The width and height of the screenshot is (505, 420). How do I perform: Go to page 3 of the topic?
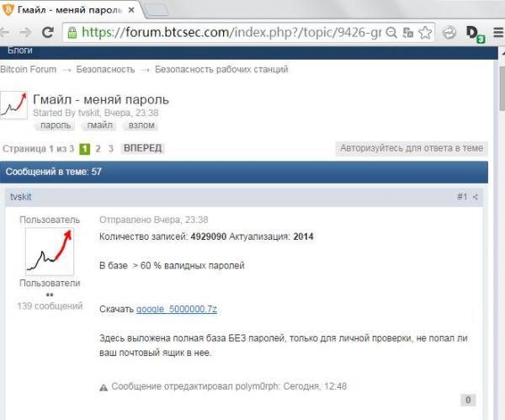tap(111, 149)
